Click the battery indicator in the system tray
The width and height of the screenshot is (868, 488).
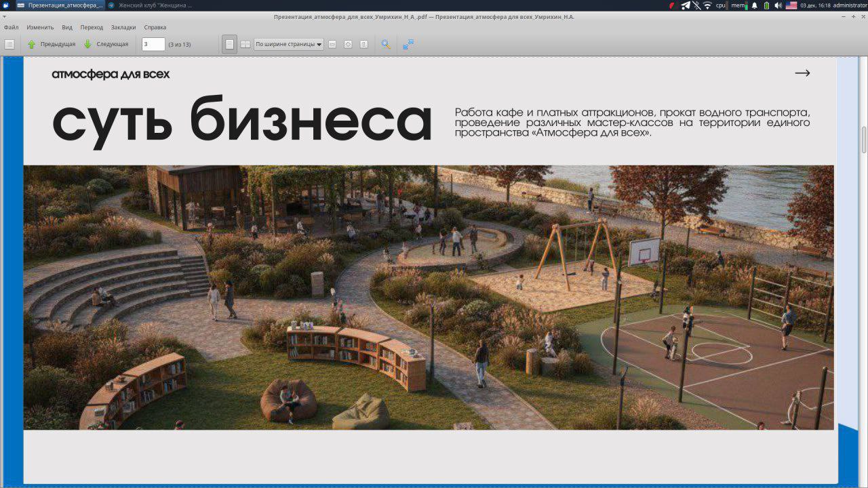[765, 5]
